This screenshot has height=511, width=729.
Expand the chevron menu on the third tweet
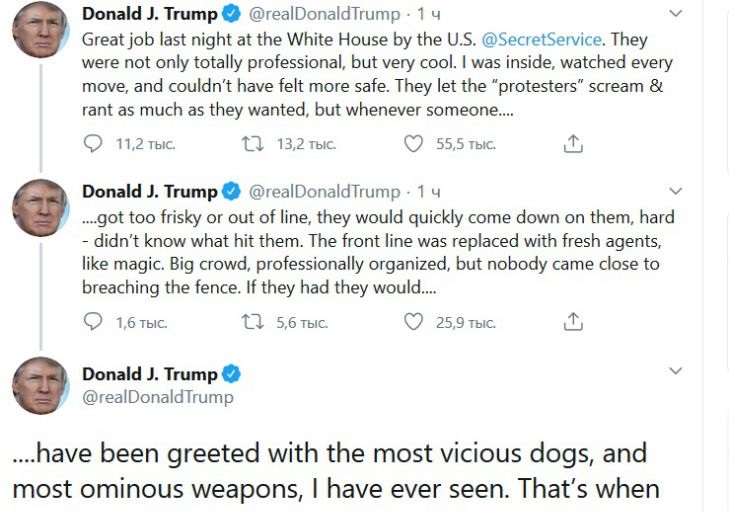tap(676, 371)
